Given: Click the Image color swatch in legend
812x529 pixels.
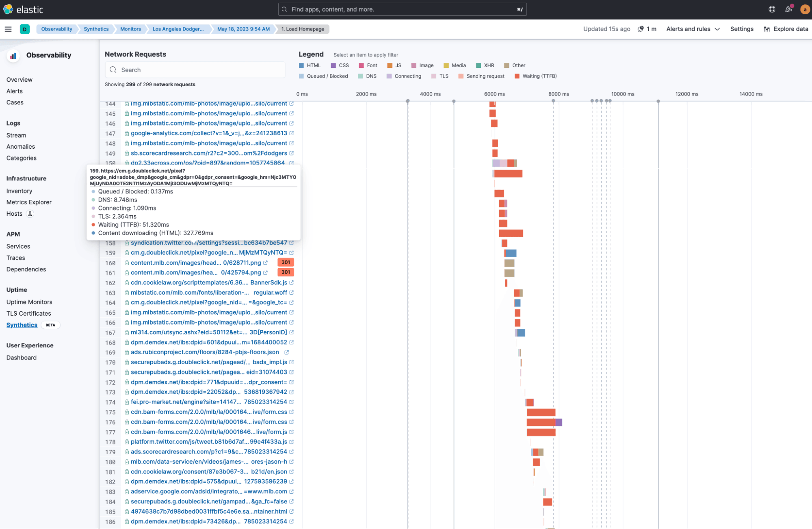Looking at the screenshot, I should click(414, 65).
